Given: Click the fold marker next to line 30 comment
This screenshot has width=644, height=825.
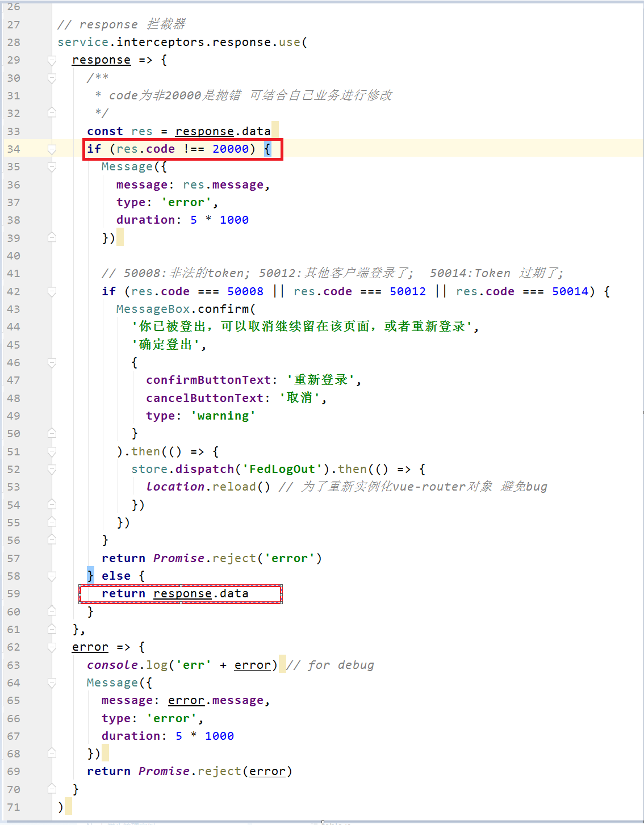Looking at the screenshot, I should point(52,77).
